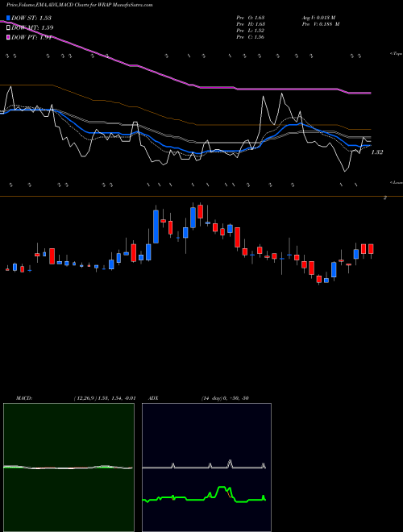Click inside the green MACD chart panel
403x532 pixels.
(69, 468)
